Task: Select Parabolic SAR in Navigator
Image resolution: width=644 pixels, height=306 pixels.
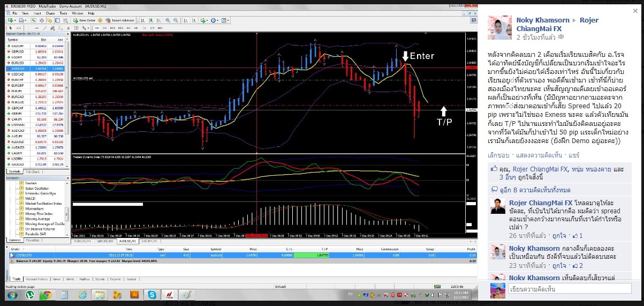Action: pyautogui.click(x=34, y=234)
